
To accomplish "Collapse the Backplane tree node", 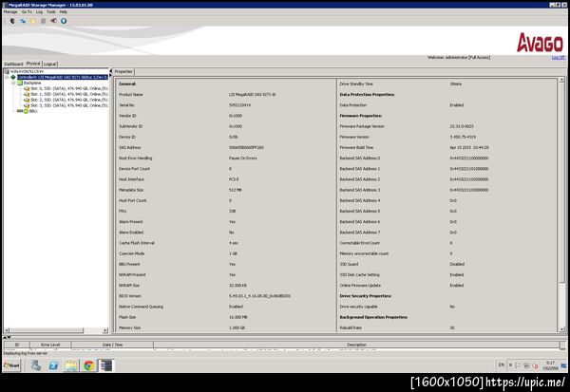I will (13, 83).
